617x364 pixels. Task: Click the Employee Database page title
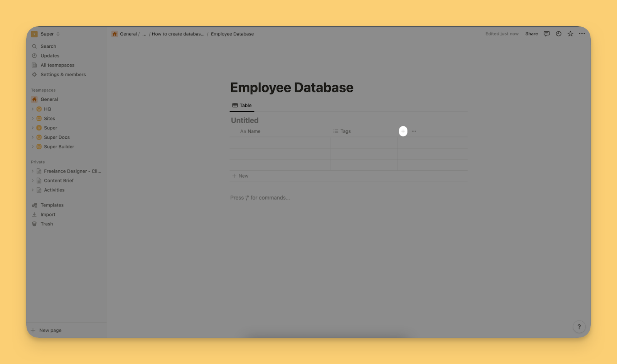[292, 87]
